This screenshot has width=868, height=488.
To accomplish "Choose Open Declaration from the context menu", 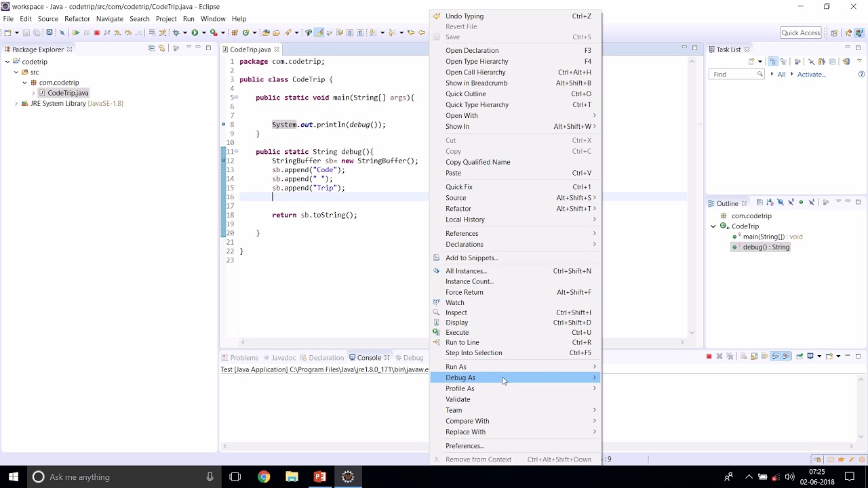I will 515,50.
